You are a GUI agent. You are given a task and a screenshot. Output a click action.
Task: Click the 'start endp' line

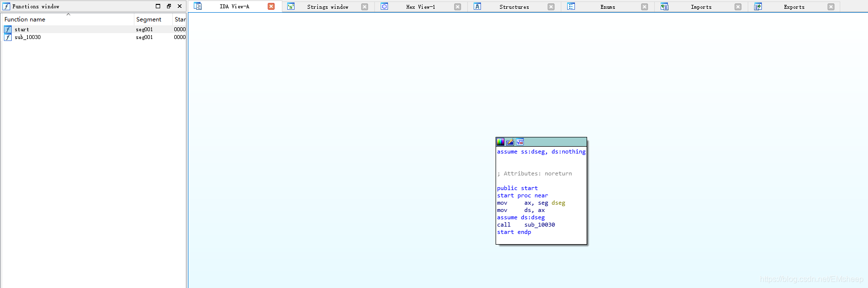(514, 232)
